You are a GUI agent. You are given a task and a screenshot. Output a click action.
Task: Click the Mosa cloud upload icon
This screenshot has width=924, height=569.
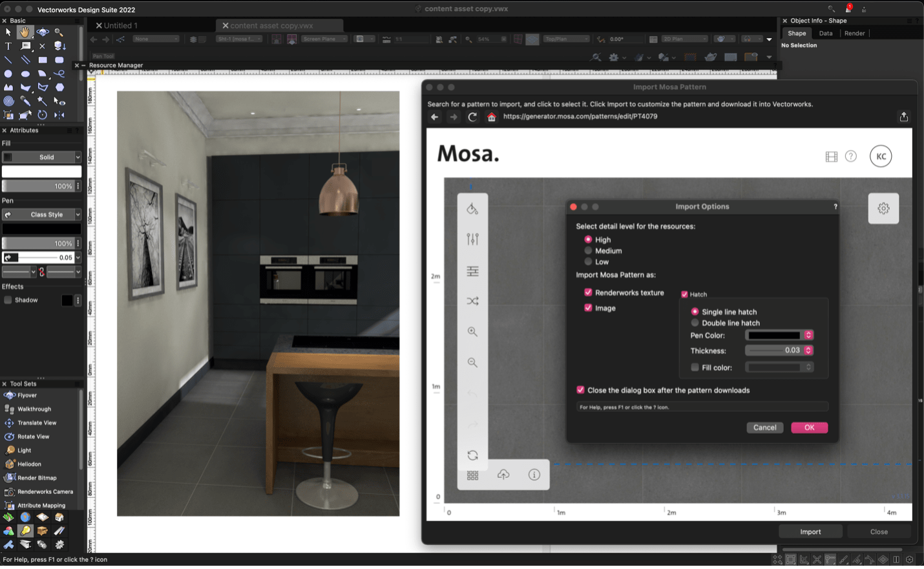pyautogui.click(x=503, y=475)
